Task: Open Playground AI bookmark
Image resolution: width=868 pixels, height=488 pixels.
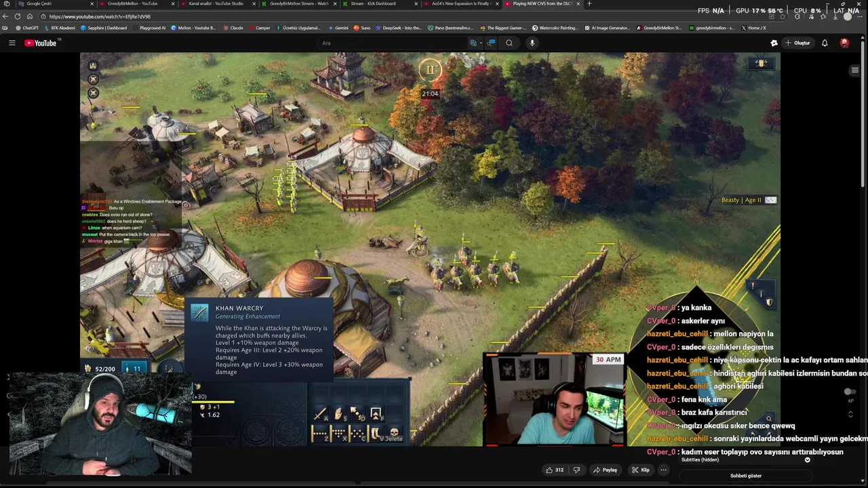Action: tap(149, 28)
